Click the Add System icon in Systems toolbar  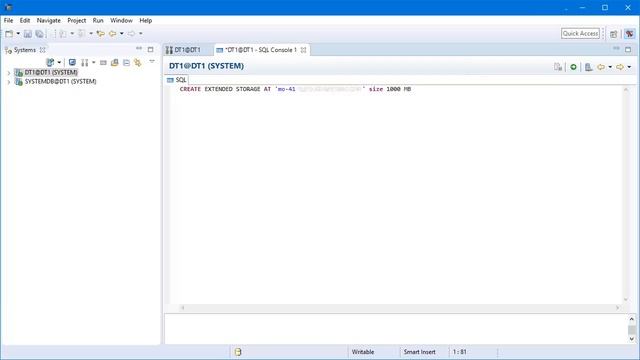click(x=50, y=62)
